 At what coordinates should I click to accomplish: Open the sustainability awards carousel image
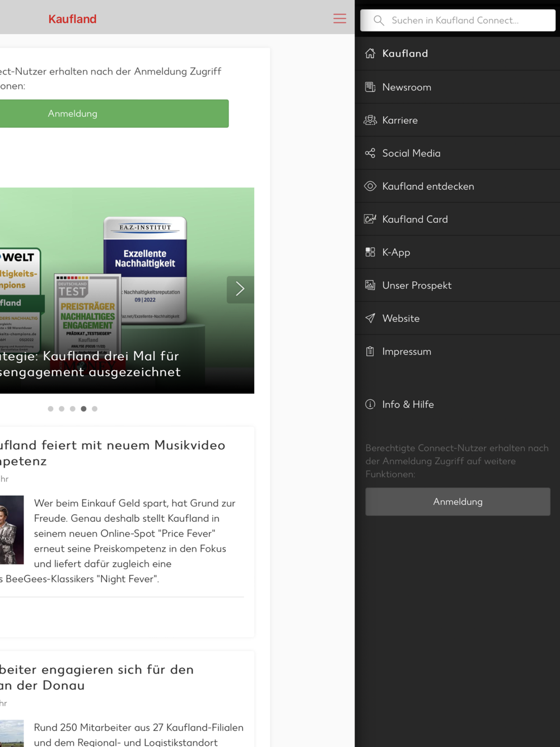point(127,290)
